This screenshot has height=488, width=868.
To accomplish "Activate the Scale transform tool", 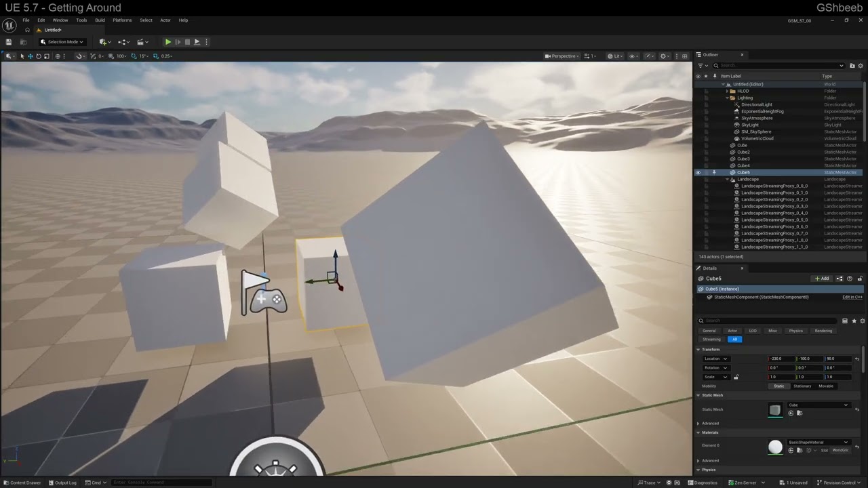I will pyautogui.click(x=46, y=56).
